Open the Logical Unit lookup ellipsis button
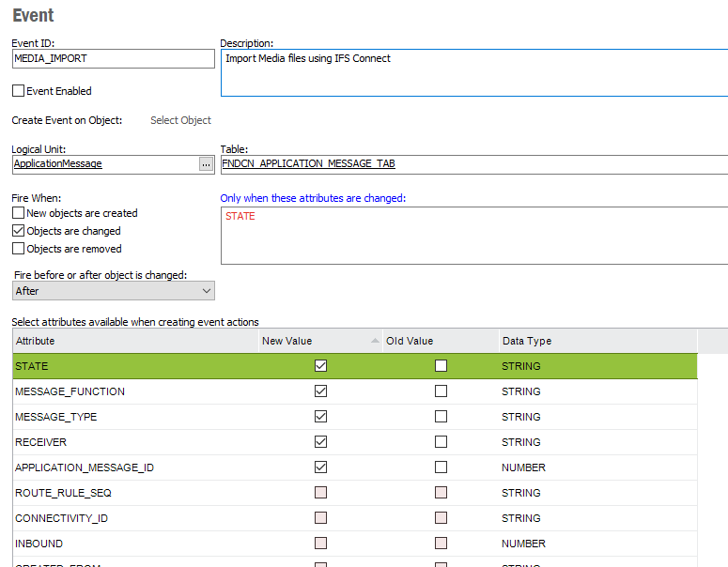 tap(206, 163)
